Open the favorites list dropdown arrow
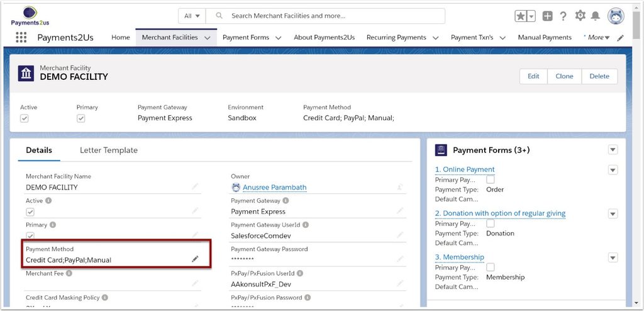The image size is (644, 311). tap(531, 16)
